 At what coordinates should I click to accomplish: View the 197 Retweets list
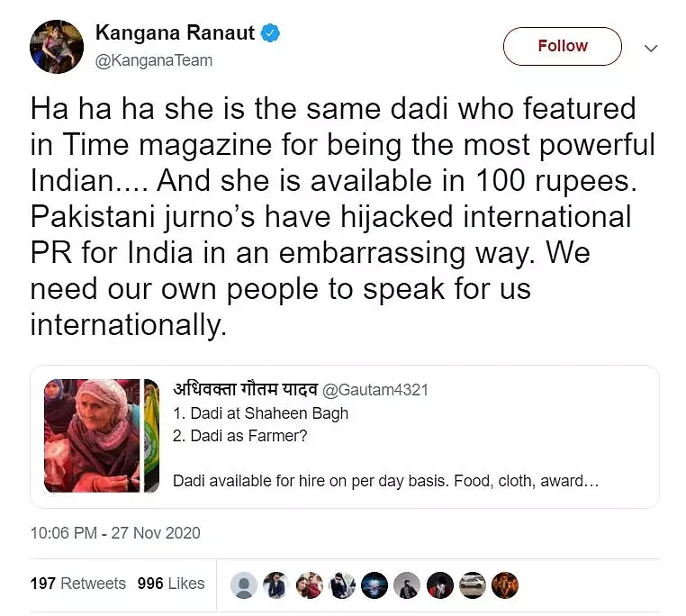(x=78, y=584)
